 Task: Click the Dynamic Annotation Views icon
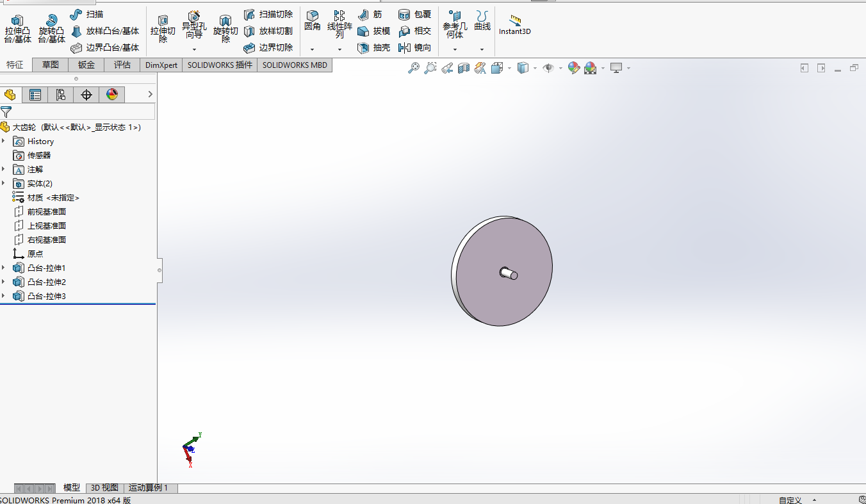pyautogui.click(x=480, y=68)
